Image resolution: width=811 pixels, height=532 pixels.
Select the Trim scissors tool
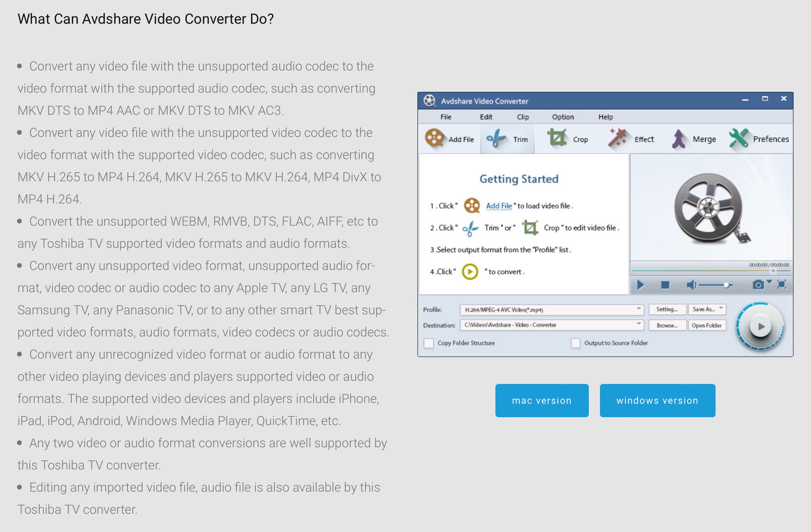496,139
